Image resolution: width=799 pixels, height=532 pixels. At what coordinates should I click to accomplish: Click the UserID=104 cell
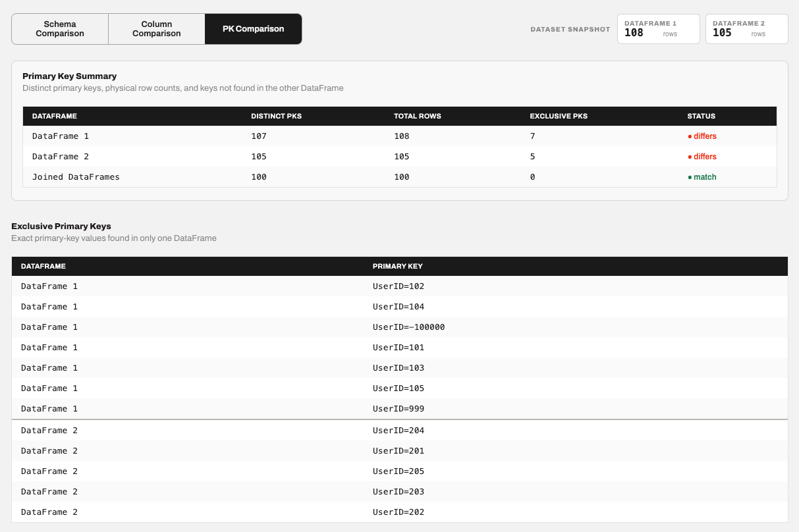point(399,307)
